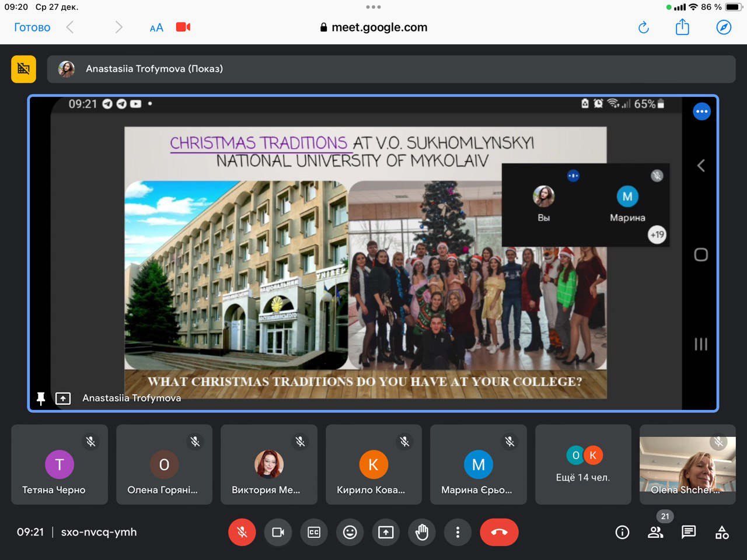Tap the Android recents bars in the shared screen
This screenshot has width=747, height=560.
pyautogui.click(x=701, y=344)
